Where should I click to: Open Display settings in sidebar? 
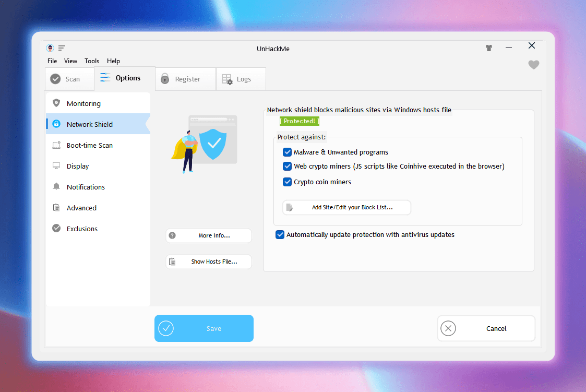coord(78,166)
